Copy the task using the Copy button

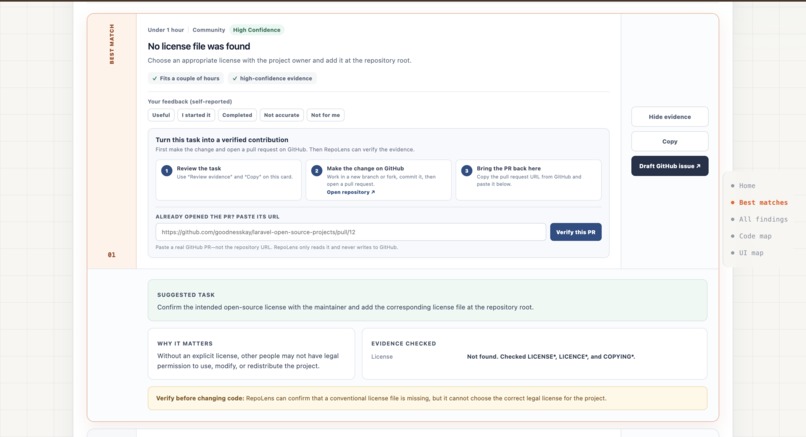[x=669, y=141]
